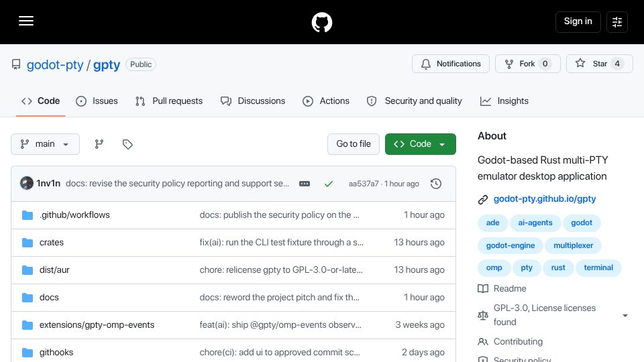644x362 pixels.
Task: Switch to the Pull requests tab
Action: pos(169,101)
